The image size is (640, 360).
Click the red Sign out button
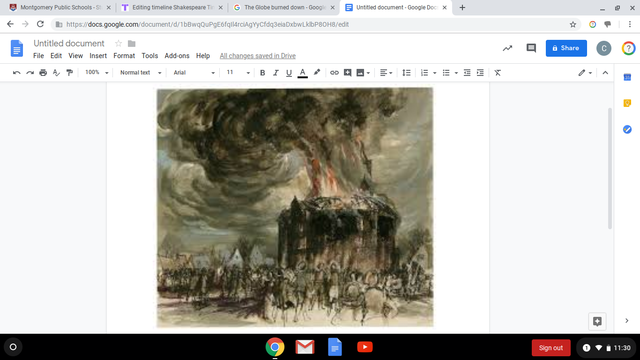pyautogui.click(x=551, y=348)
